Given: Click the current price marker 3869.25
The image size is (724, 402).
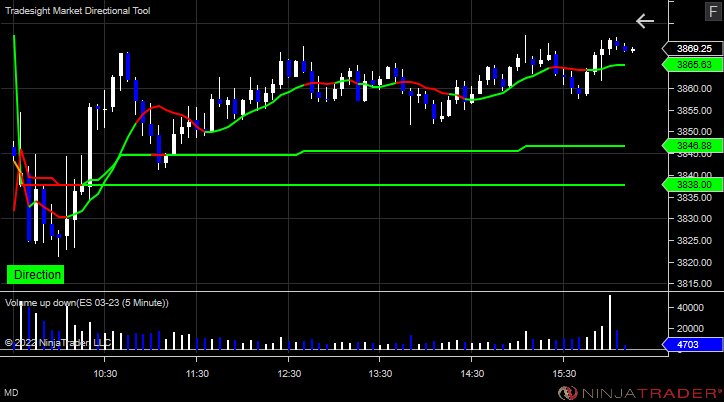Looking at the screenshot, I should pos(694,48).
